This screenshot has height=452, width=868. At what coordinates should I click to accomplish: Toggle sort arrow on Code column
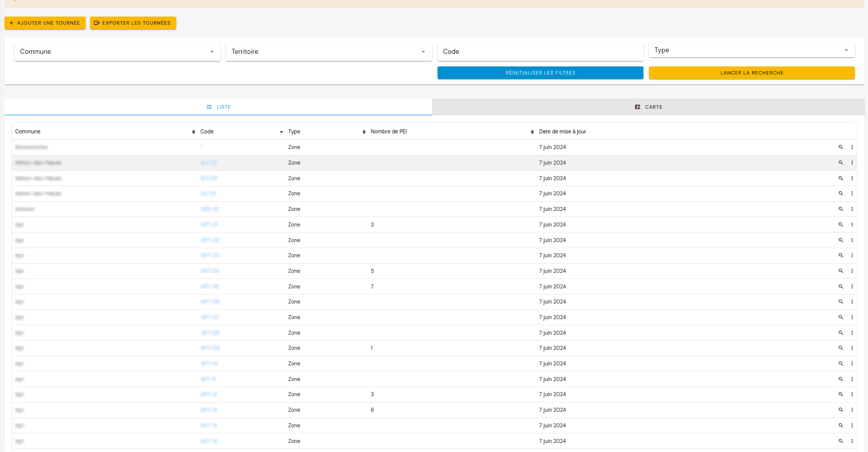point(281,132)
